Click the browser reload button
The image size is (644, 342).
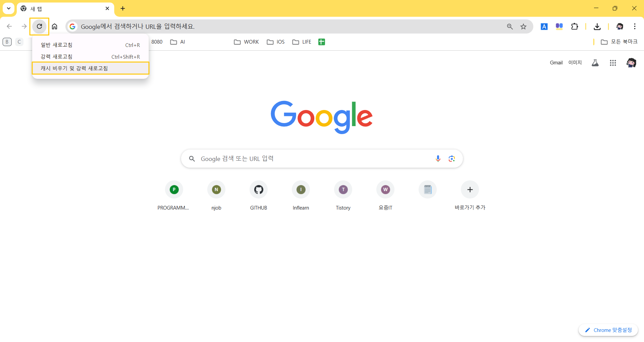[39, 26]
